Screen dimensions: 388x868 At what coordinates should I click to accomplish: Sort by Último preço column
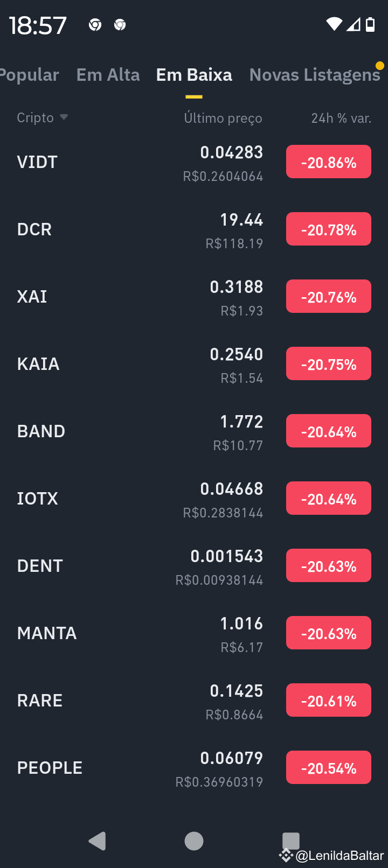[x=223, y=118]
